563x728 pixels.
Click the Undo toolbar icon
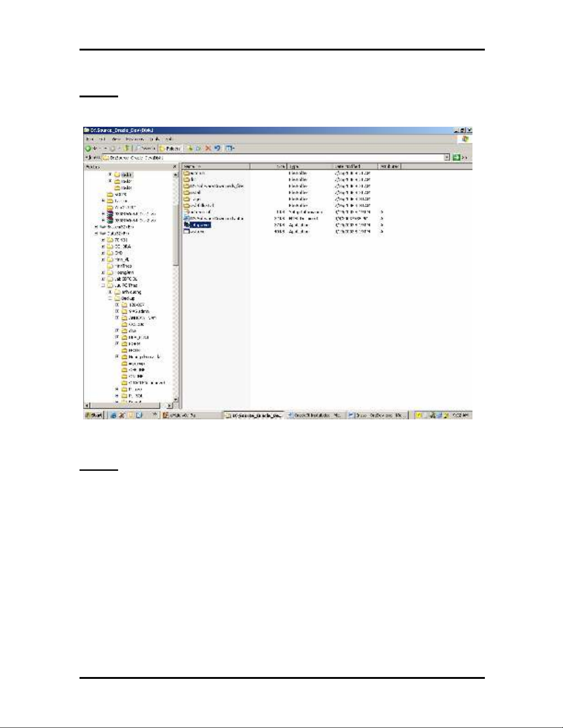click(217, 148)
